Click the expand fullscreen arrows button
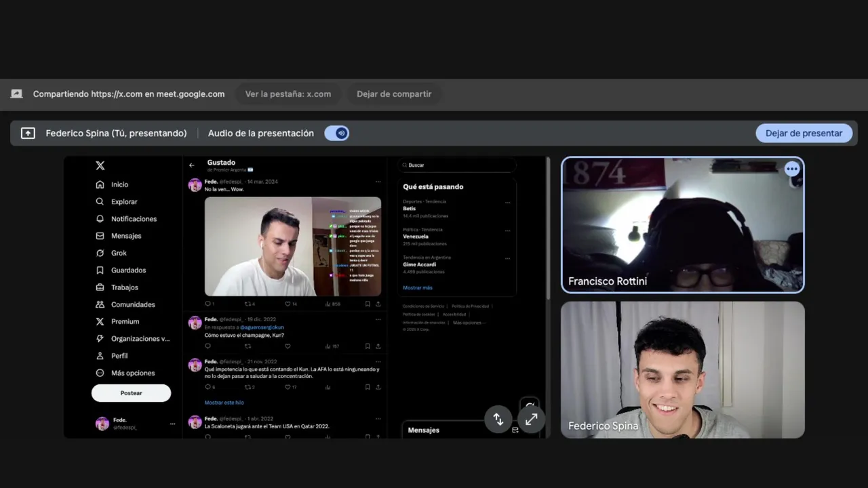 531,420
